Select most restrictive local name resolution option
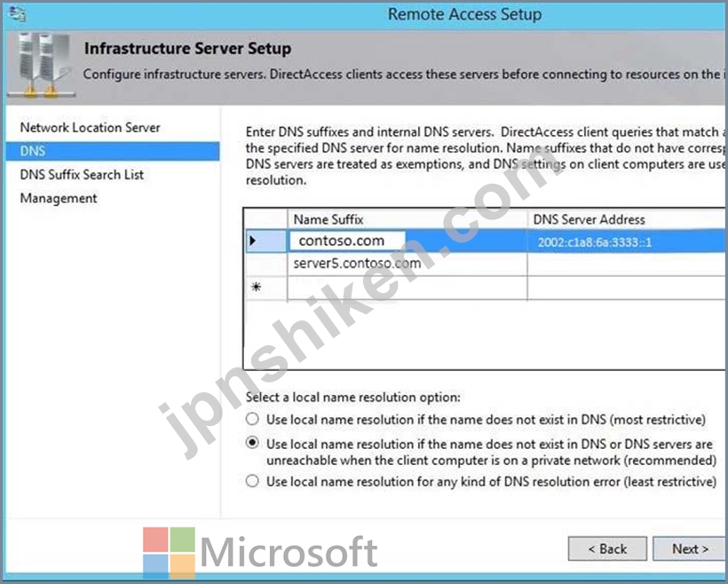728x584 pixels. pos(252,419)
